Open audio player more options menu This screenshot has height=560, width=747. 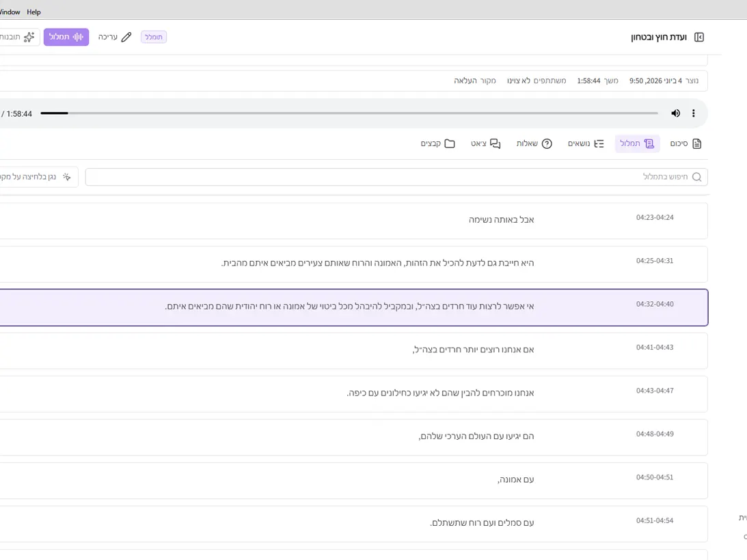(694, 113)
